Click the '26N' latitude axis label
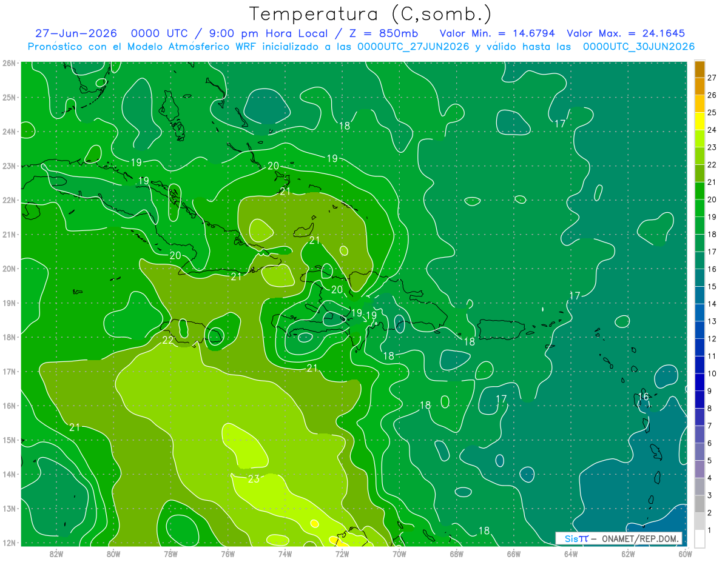This screenshot has width=728, height=562. click(x=9, y=63)
